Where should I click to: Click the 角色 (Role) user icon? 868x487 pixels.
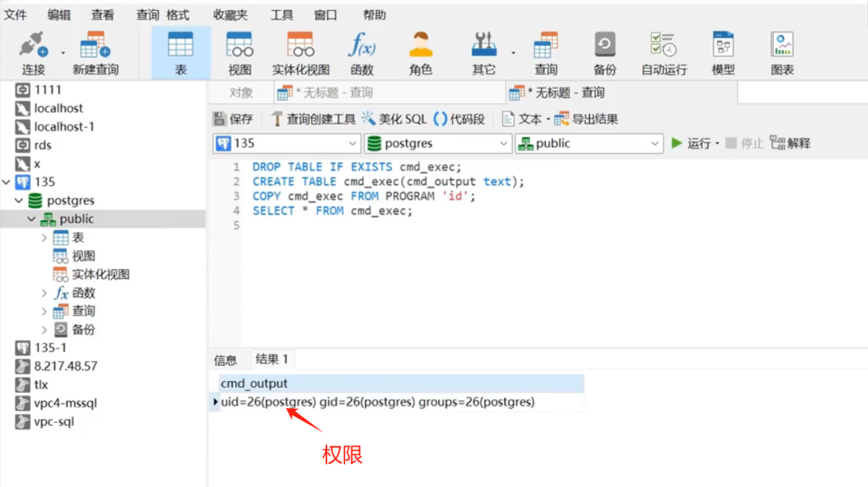420,53
